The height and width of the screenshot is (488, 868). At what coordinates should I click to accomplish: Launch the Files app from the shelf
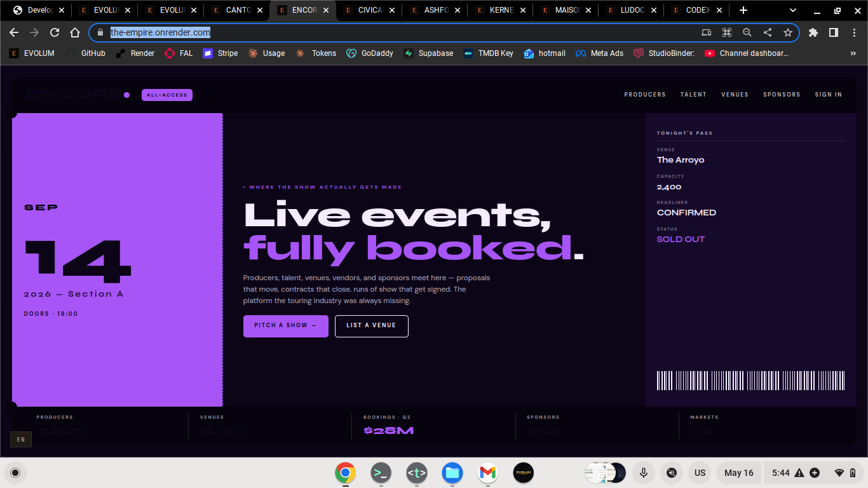point(452,473)
